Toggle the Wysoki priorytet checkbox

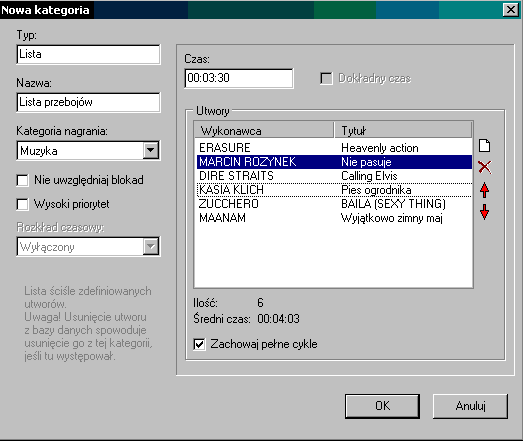pos(22,204)
